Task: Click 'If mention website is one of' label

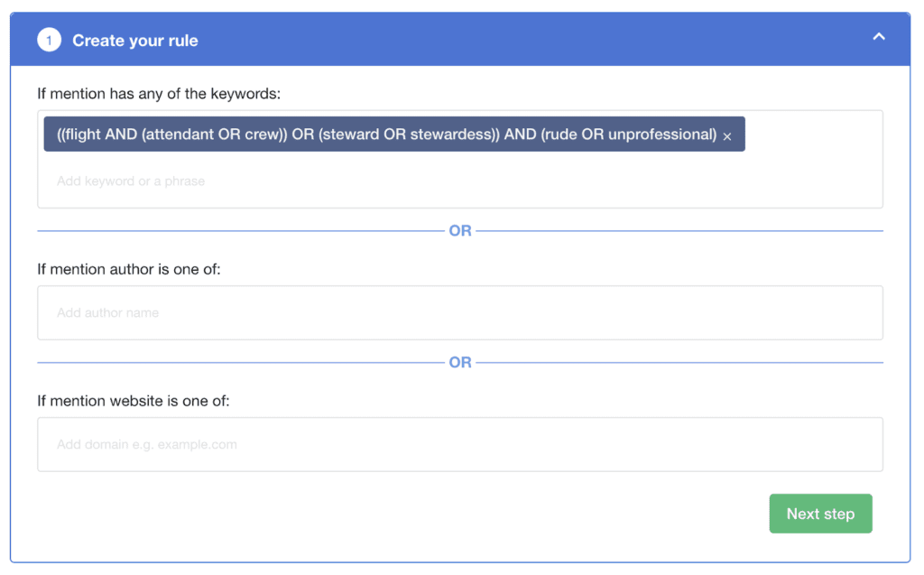Action: click(134, 400)
